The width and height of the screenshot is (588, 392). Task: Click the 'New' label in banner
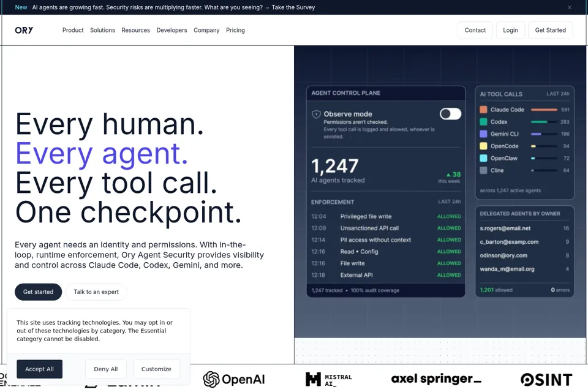pyautogui.click(x=21, y=7)
